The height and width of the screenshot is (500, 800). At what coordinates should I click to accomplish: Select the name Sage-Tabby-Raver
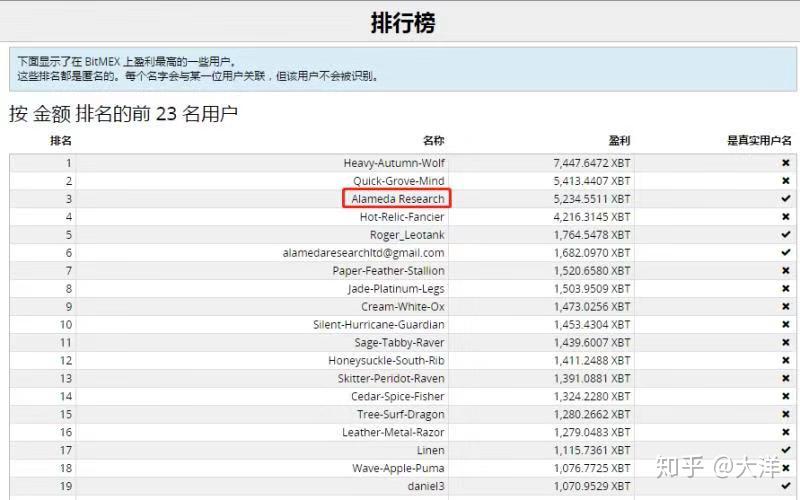(x=399, y=342)
